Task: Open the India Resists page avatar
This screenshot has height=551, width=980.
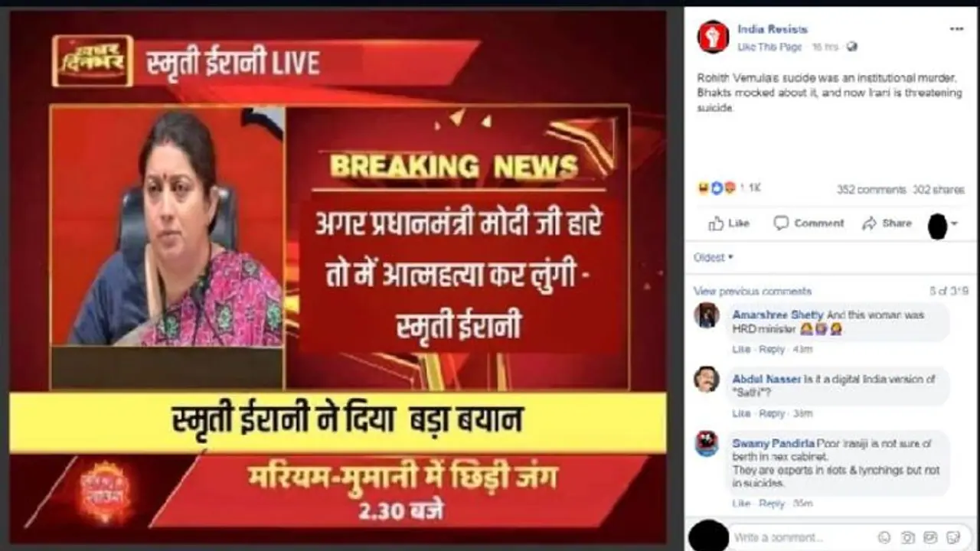Action: 713,37
